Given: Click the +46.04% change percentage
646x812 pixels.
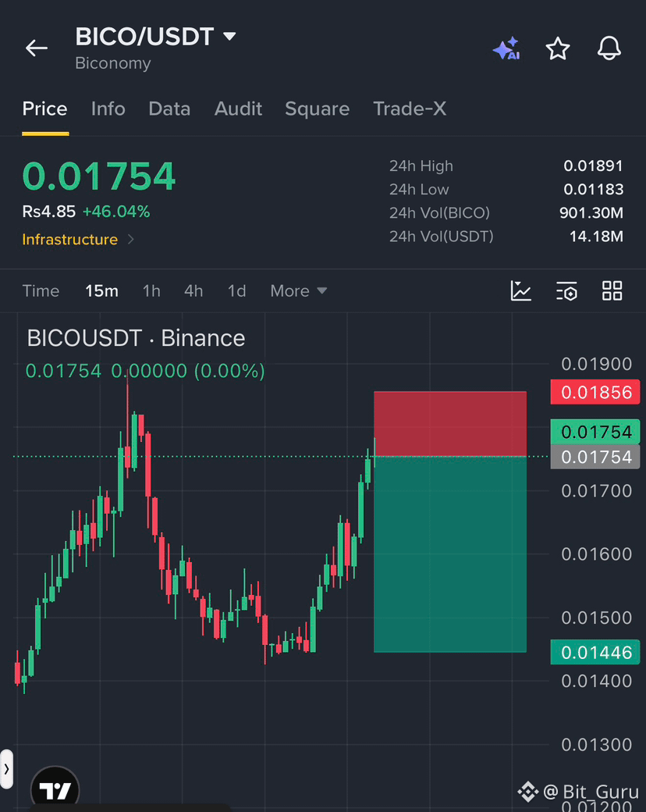Looking at the screenshot, I should click(x=116, y=212).
